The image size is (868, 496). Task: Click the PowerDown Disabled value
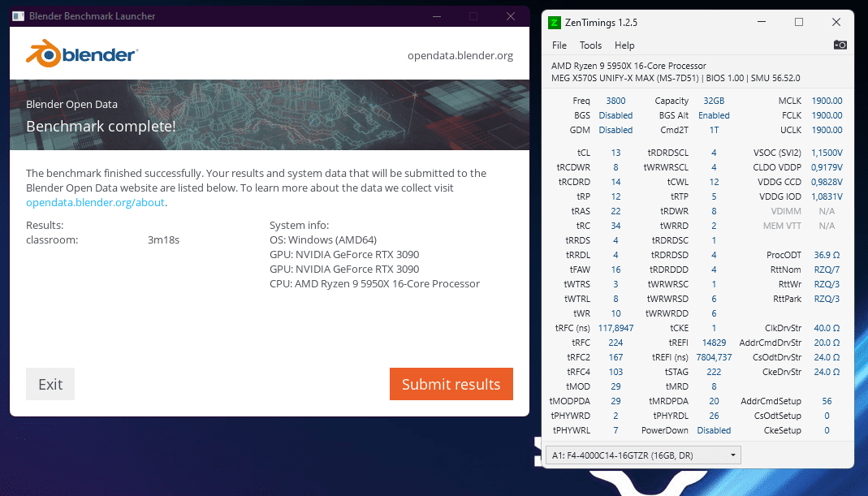pos(714,431)
